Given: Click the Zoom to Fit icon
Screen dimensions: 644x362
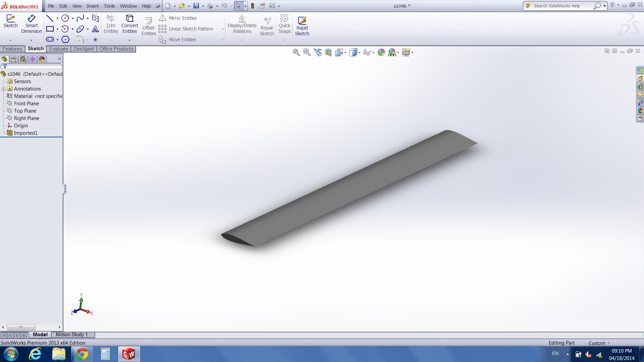Looking at the screenshot, I should [296, 52].
